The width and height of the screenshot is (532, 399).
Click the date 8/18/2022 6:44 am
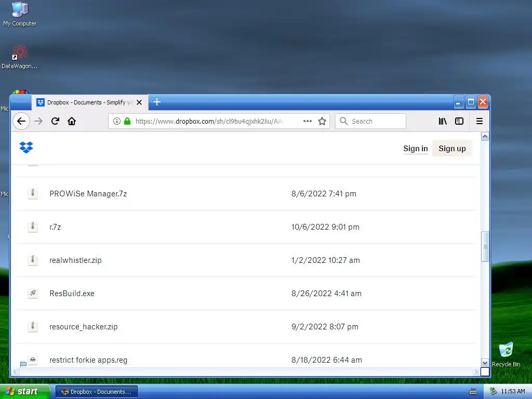(x=326, y=360)
